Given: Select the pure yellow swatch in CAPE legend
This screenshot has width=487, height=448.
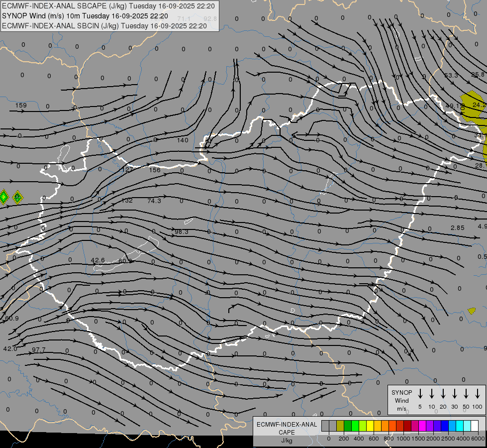Looking at the screenshot, I should coord(370,426).
